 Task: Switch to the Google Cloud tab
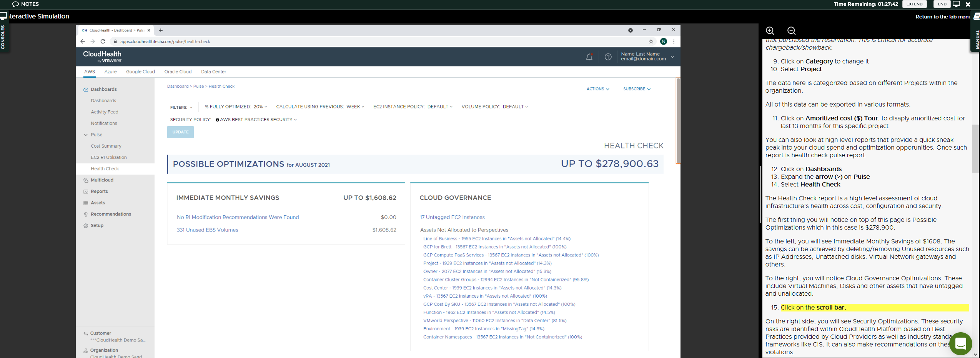140,72
